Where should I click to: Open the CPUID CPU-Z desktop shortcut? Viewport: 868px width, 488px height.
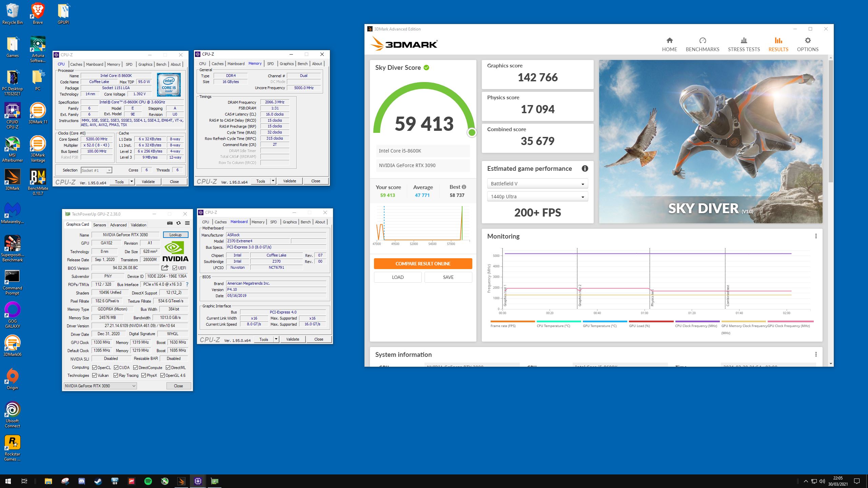tap(13, 116)
